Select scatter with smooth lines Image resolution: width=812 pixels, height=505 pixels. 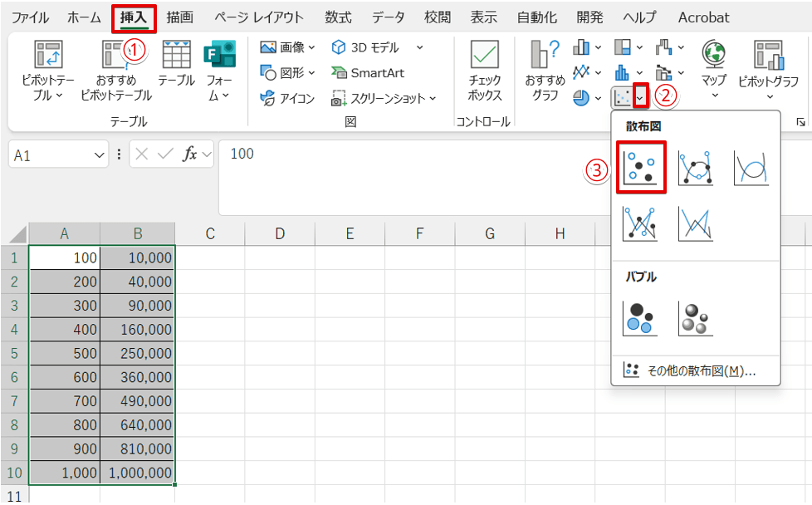tap(696, 166)
